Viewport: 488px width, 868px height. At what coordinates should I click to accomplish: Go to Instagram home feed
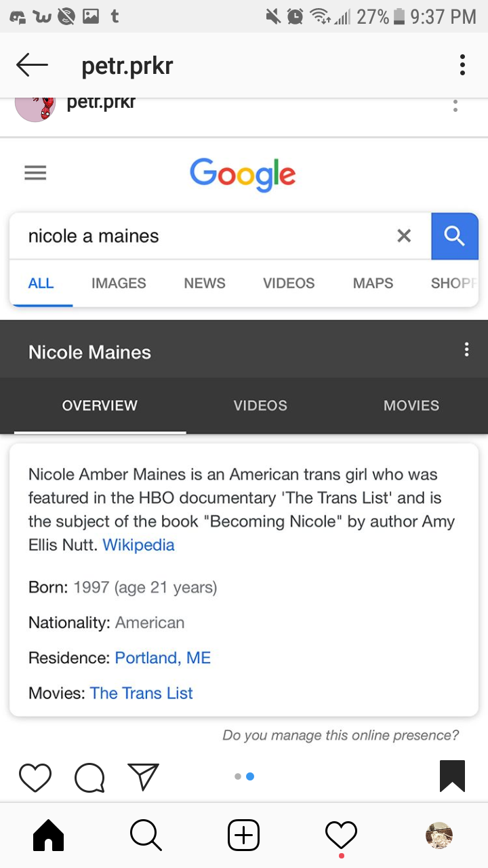tap(48, 835)
